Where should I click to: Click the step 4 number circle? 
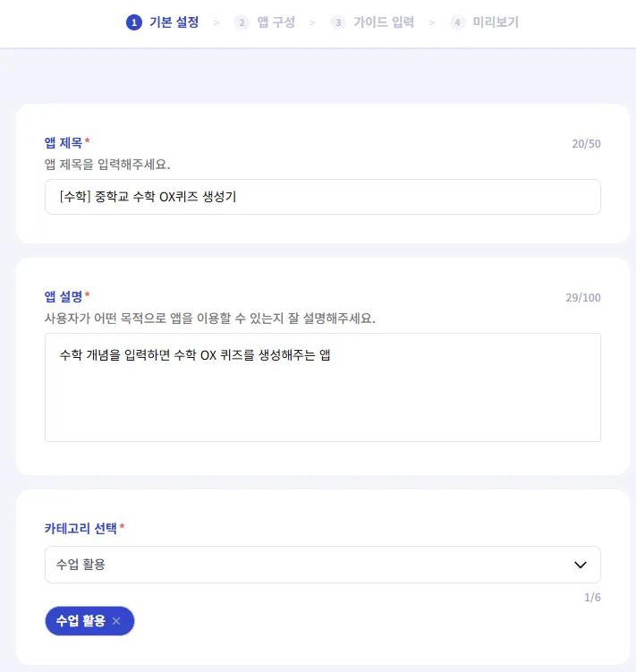(x=458, y=22)
